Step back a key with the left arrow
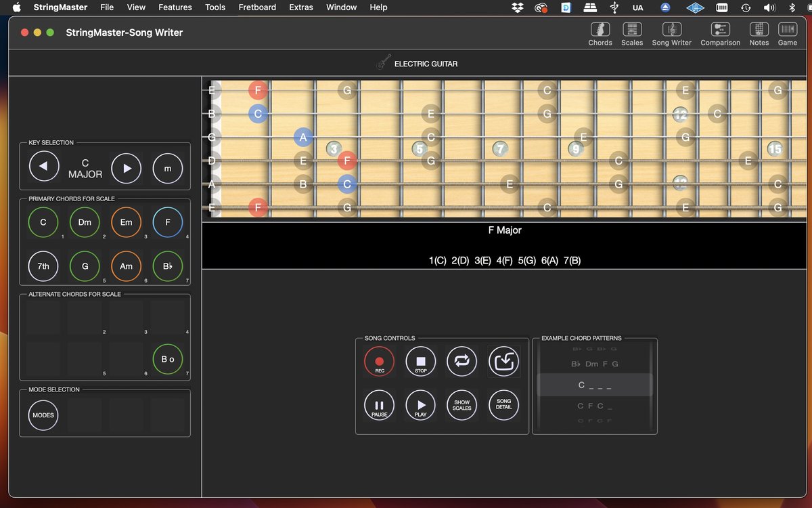Viewport: 812px width, 508px height. click(x=44, y=168)
